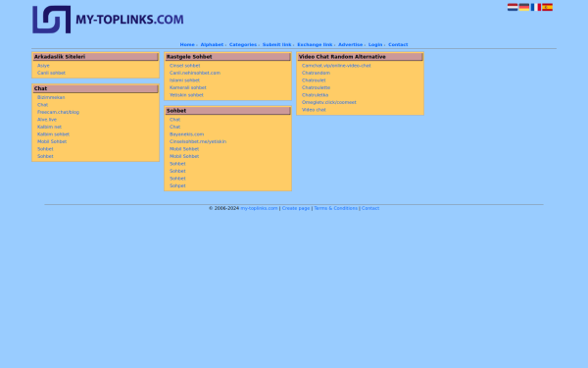
Task: Open the footer Contact link
Action: [370, 208]
